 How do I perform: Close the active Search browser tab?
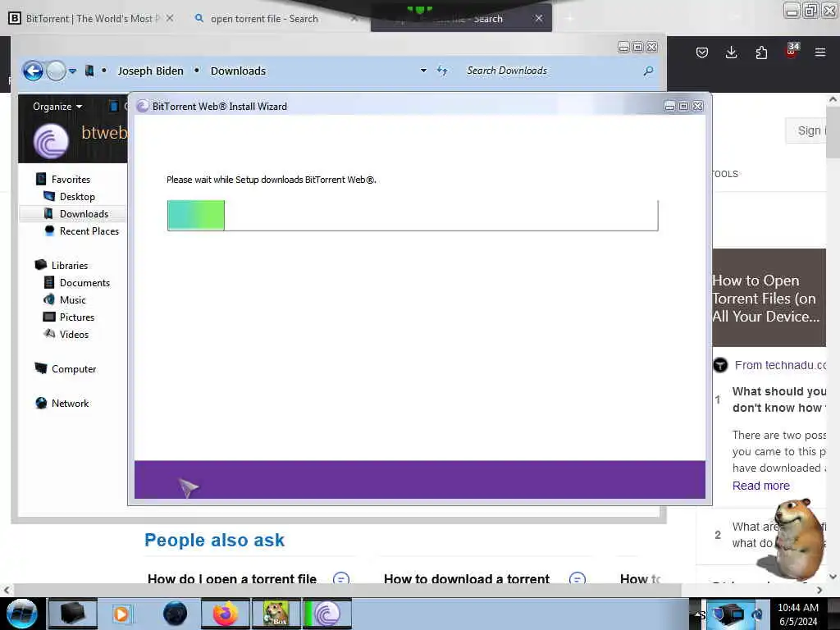pos(539,18)
